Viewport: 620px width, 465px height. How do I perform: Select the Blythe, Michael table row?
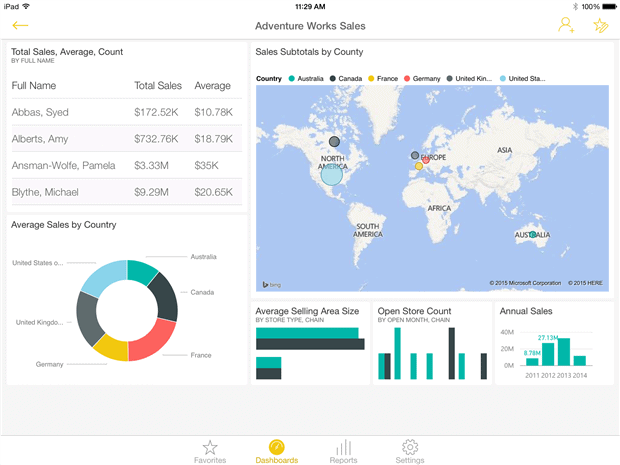[x=125, y=191]
